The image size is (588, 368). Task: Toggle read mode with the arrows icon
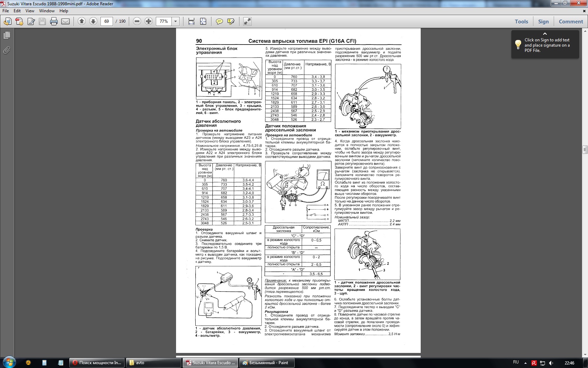[x=247, y=21]
